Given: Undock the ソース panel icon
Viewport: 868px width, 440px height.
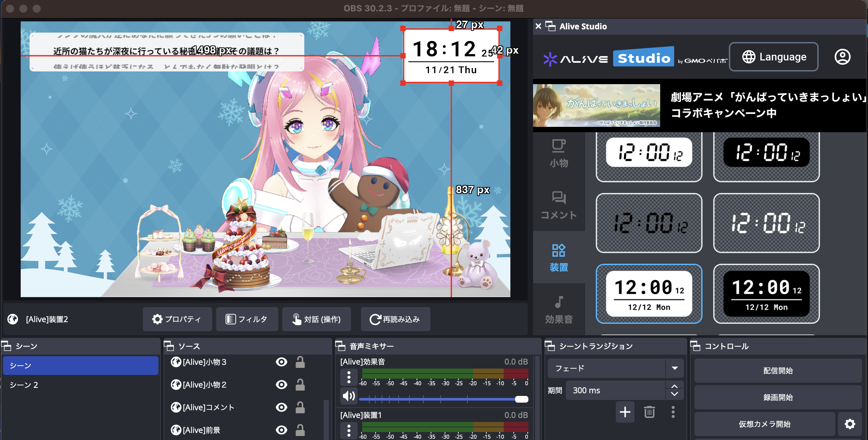Looking at the screenshot, I should click(x=169, y=346).
